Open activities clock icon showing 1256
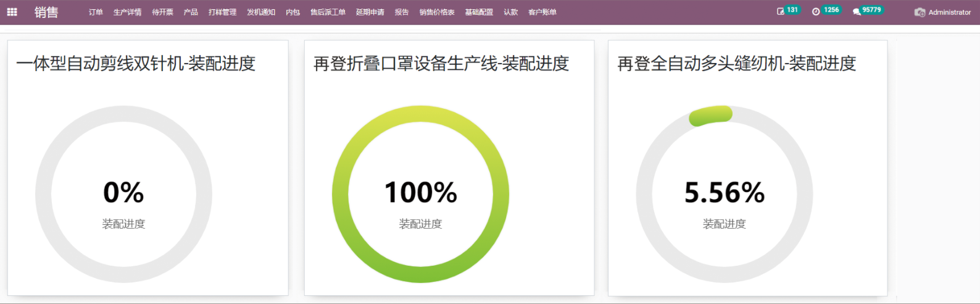 click(x=816, y=12)
